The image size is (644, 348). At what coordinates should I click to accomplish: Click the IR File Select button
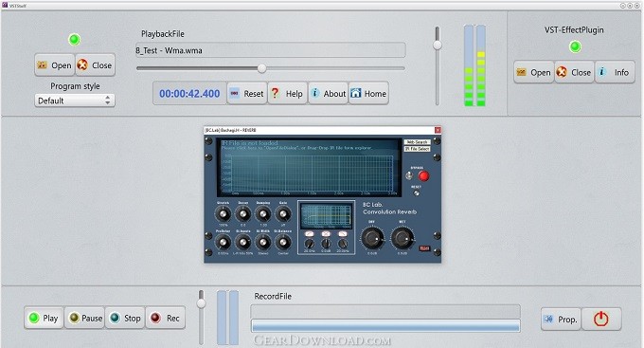coord(418,149)
